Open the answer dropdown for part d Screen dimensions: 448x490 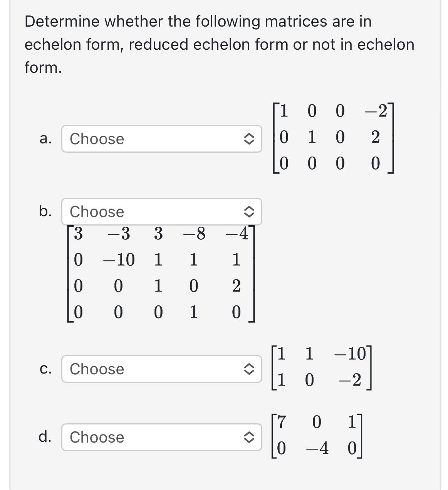(x=162, y=438)
